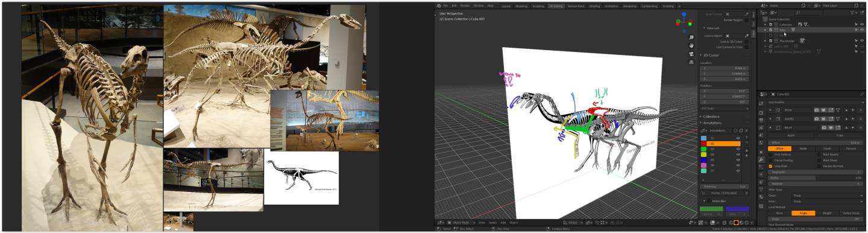Viewport: 868px width, 233px height.
Task: Open Object Mode dropdown in viewport header
Action: (x=461, y=223)
